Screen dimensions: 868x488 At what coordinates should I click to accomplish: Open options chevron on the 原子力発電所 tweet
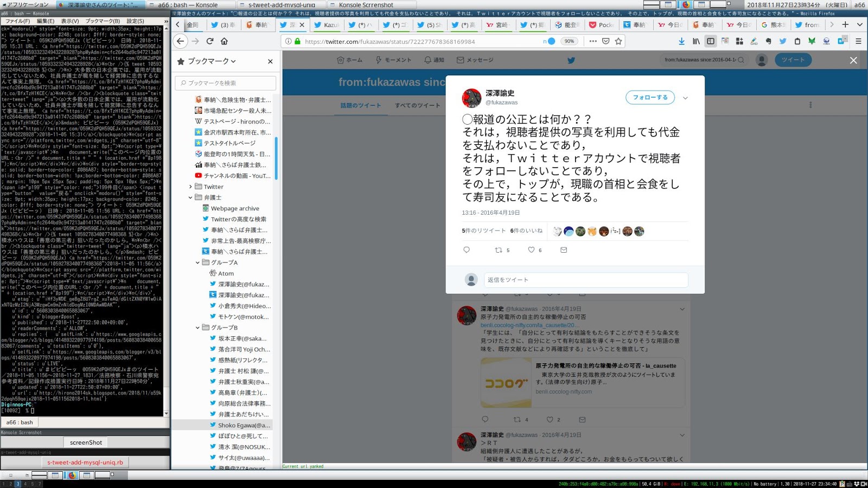click(682, 309)
